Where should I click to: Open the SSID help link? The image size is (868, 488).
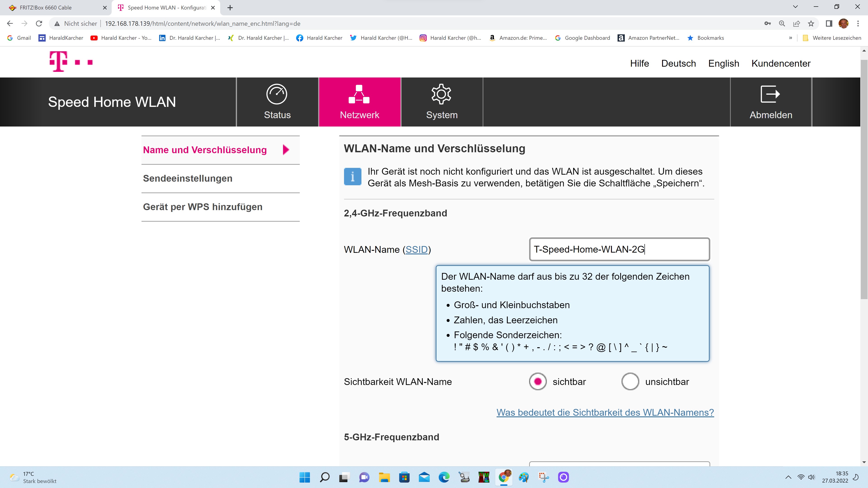[416, 250]
